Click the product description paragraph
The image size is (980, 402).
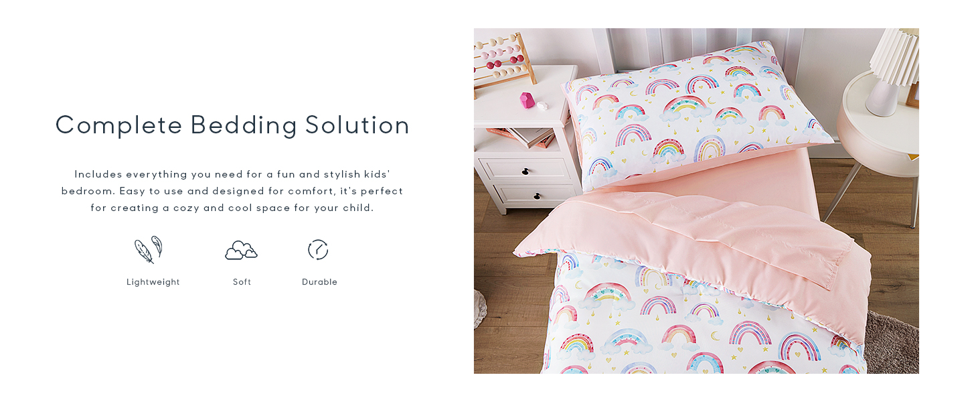point(232,191)
